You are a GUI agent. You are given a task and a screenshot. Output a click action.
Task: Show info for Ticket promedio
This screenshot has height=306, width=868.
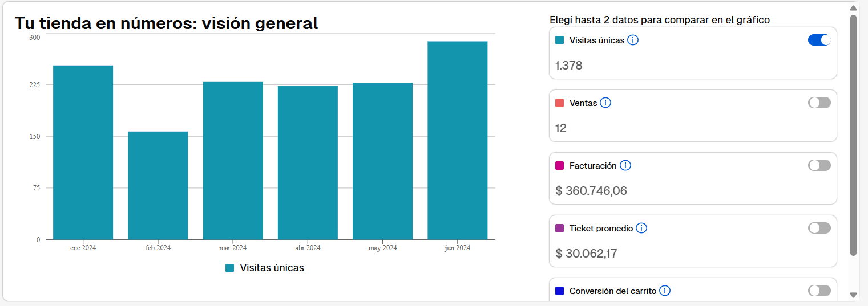click(641, 228)
